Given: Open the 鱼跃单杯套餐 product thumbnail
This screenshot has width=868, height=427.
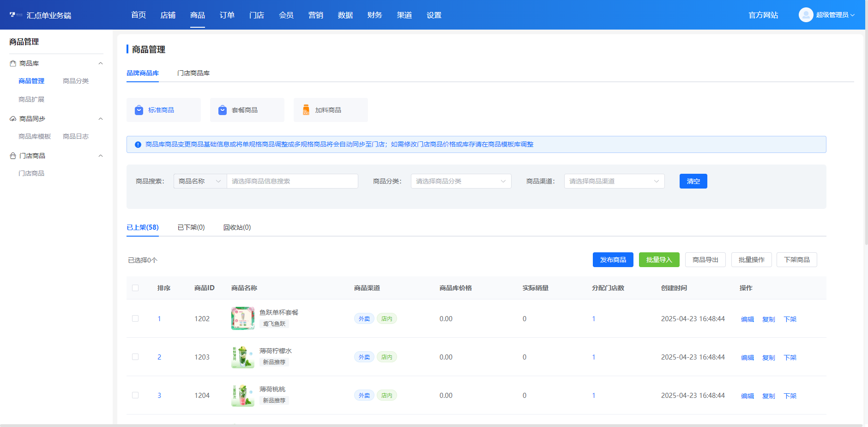Looking at the screenshot, I should (x=242, y=318).
